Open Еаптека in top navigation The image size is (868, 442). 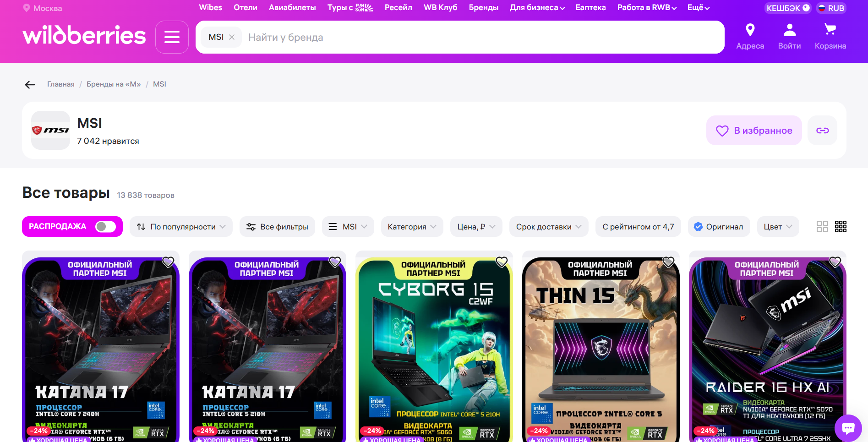click(590, 7)
